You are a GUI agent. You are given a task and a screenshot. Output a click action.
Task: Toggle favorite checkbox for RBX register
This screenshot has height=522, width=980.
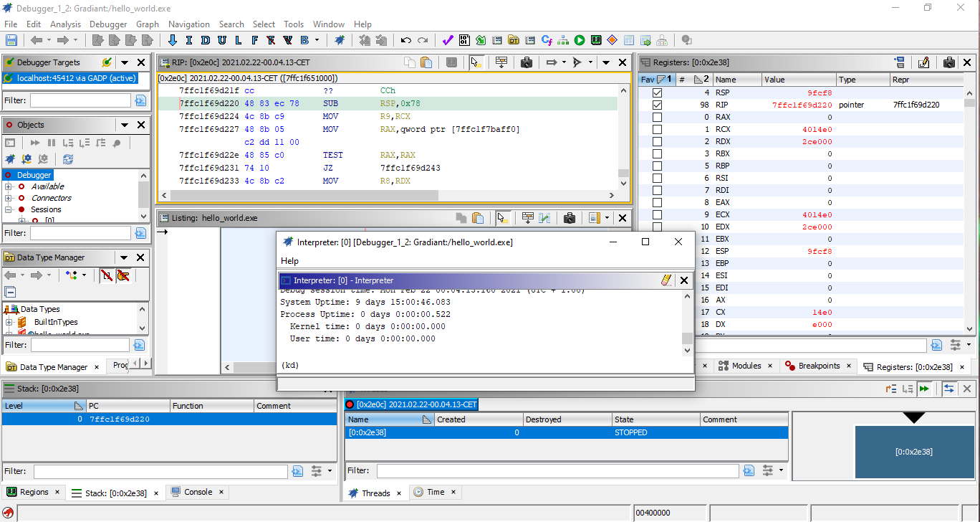coord(657,153)
